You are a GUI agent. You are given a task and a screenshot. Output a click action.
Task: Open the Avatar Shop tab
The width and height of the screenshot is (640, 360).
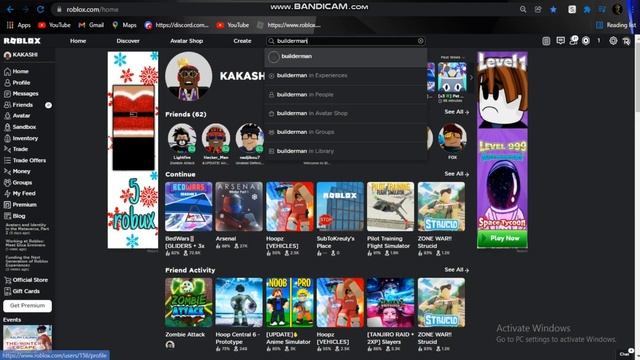pos(187,41)
